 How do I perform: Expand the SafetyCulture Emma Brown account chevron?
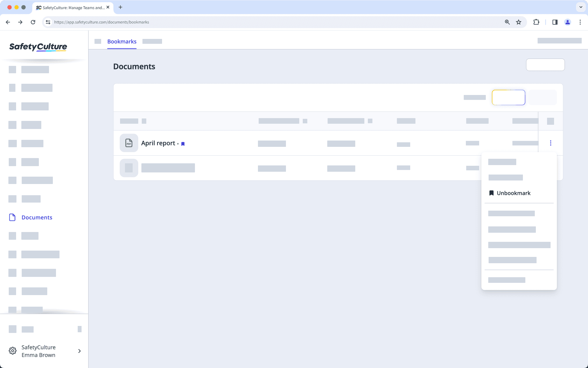pyautogui.click(x=79, y=351)
